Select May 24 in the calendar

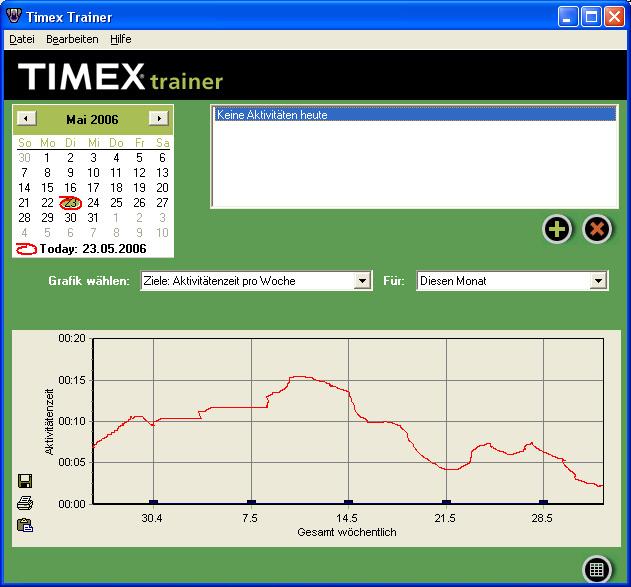coord(93,203)
